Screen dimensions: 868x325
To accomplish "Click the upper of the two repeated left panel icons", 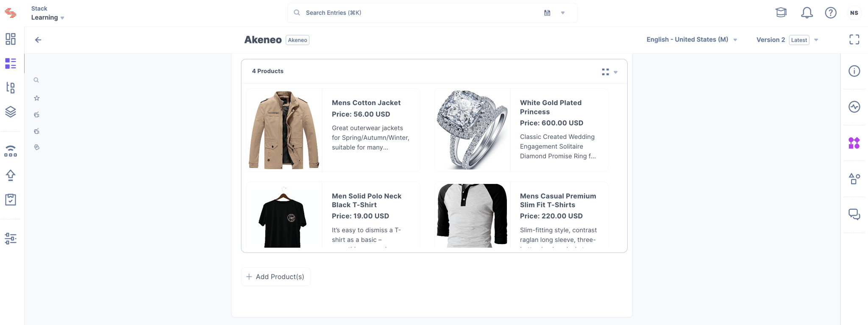I will (37, 115).
